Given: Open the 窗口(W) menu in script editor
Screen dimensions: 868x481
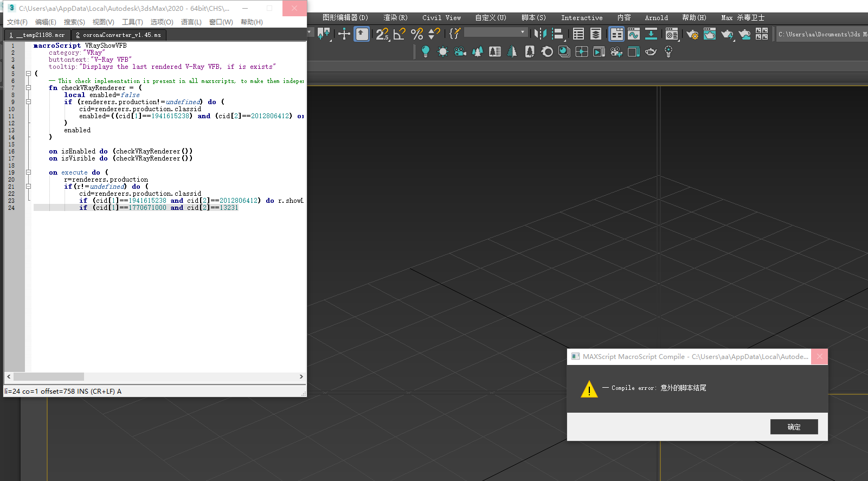Looking at the screenshot, I should click(221, 22).
